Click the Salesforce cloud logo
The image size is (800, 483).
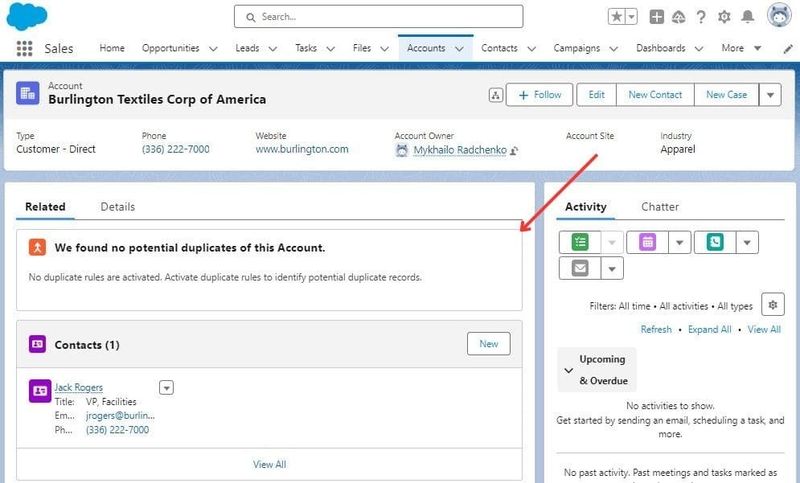click(x=27, y=16)
